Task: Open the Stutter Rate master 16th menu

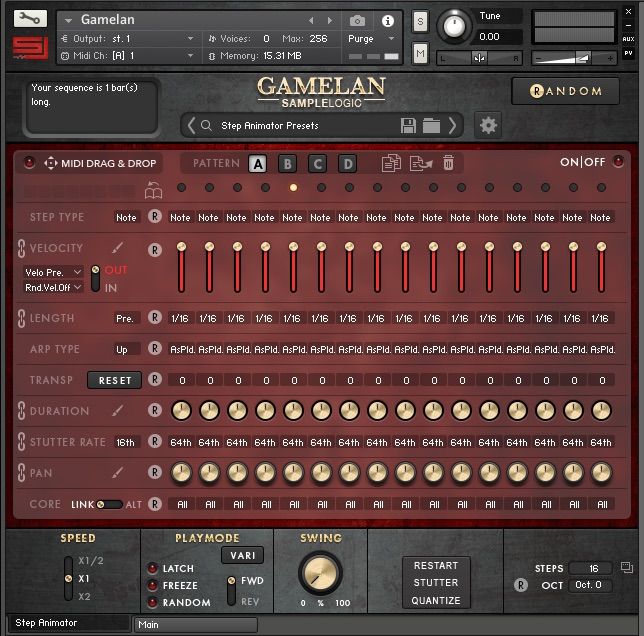Action: pyautogui.click(x=126, y=442)
